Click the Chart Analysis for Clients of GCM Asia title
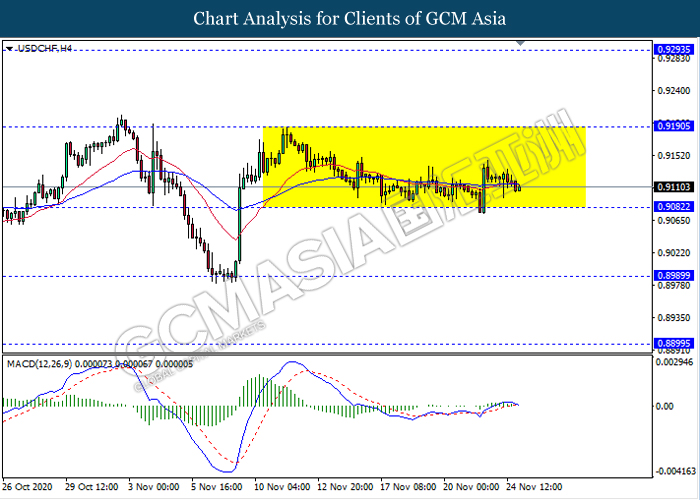 coord(350,19)
